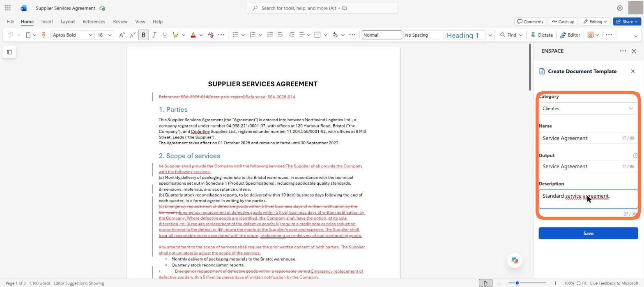This screenshot has height=287, width=644.
Task: Click the borders icon
Action: 317,35
